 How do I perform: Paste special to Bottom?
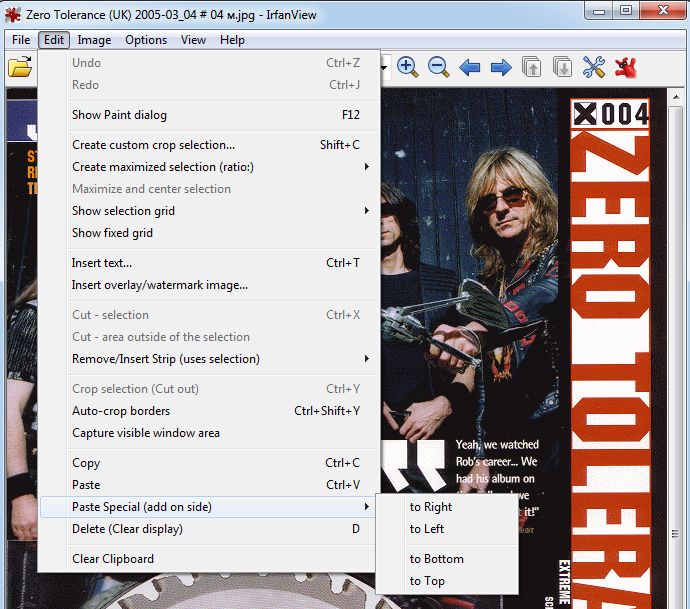coord(447,558)
